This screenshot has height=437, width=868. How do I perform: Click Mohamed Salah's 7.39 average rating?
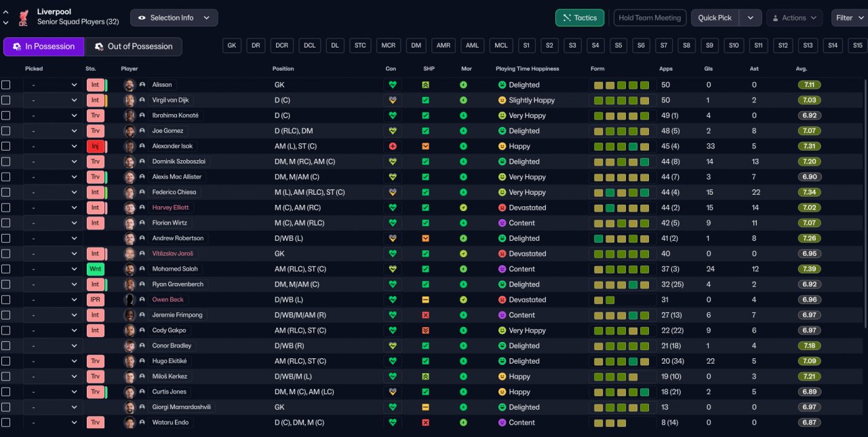pos(810,269)
